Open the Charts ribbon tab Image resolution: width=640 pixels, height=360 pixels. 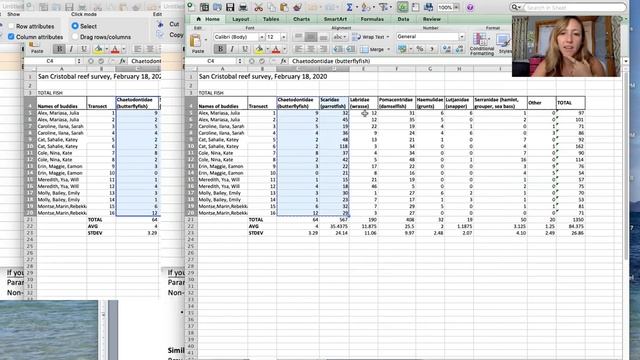tap(301, 19)
